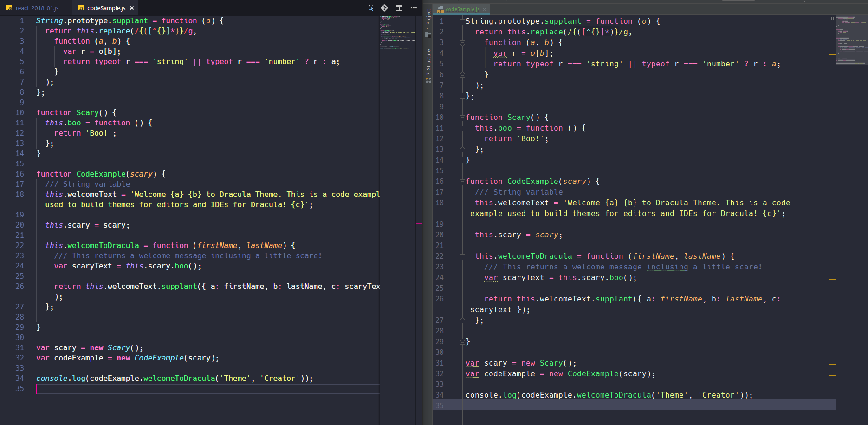Open the 1: Project tool window tab

coord(428,23)
